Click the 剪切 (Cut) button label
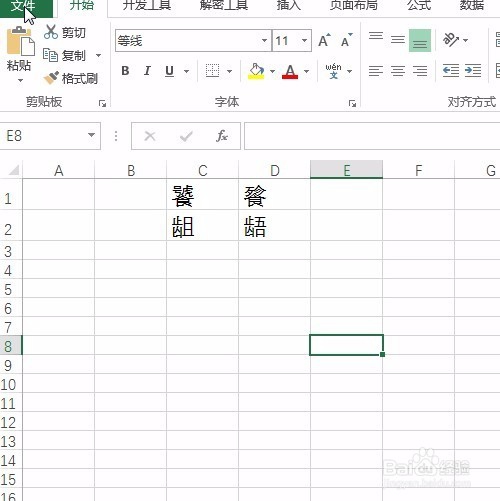 (x=74, y=33)
